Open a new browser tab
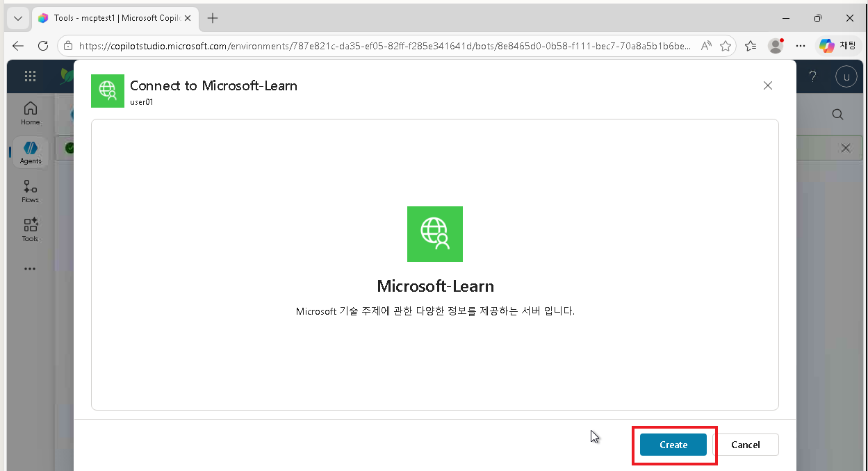Screen dimensions: 868x471 [213, 18]
